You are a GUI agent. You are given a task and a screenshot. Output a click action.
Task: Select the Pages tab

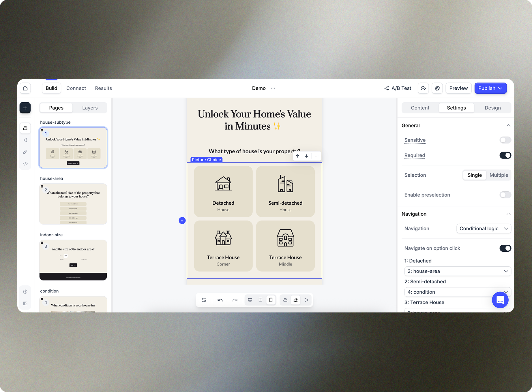click(56, 108)
